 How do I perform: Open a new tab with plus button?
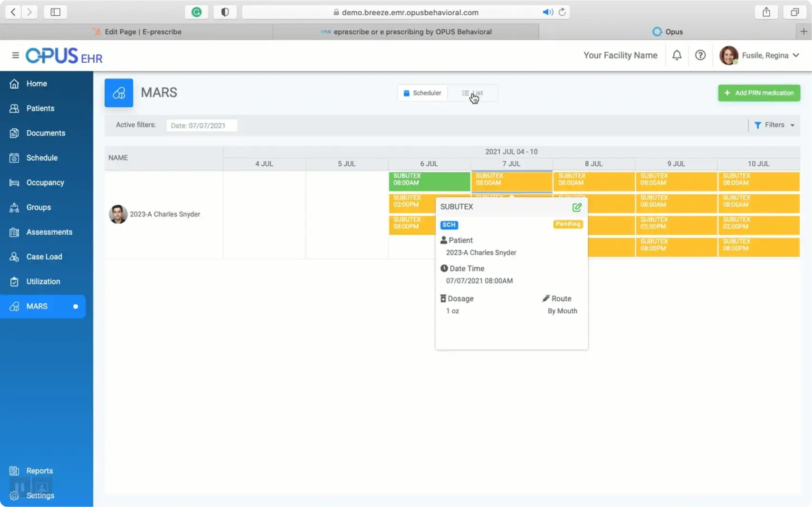pyautogui.click(x=803, y=31)
